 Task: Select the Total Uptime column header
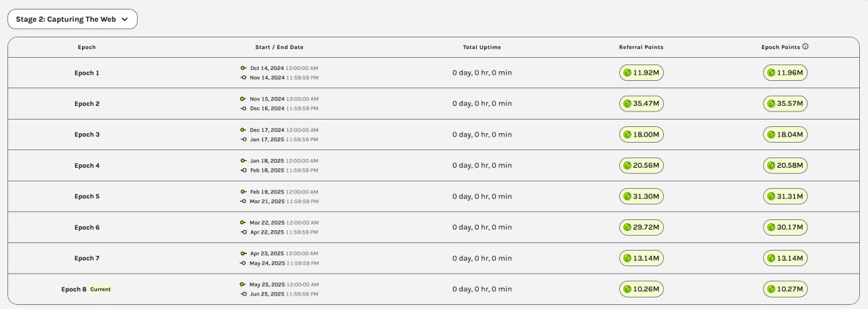point(482,48)
